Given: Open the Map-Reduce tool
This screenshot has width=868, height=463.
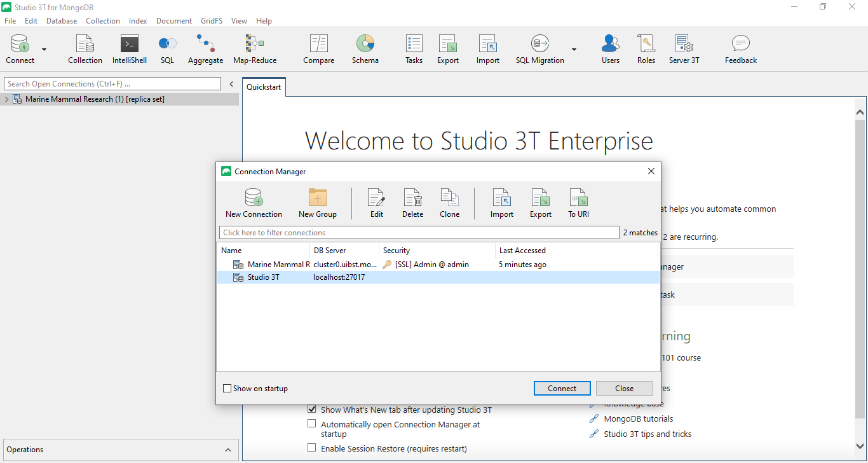Looking at the screenshot, I should pos(254,48).
